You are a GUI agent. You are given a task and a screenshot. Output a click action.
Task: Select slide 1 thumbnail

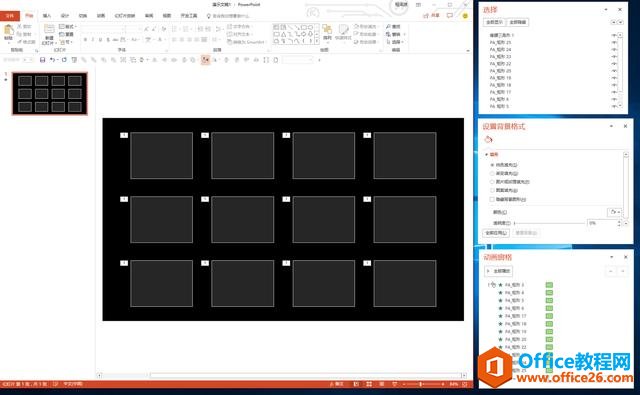coord(50,93)
